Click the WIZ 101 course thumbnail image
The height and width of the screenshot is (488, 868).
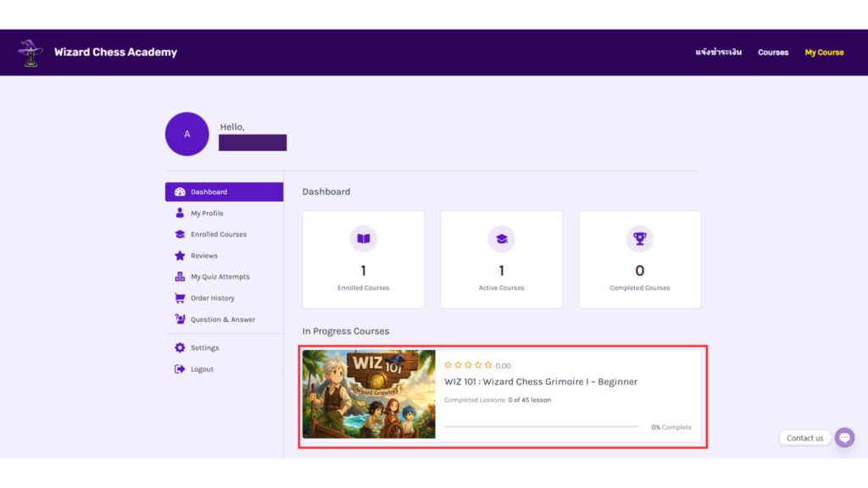tap(369, 394)
